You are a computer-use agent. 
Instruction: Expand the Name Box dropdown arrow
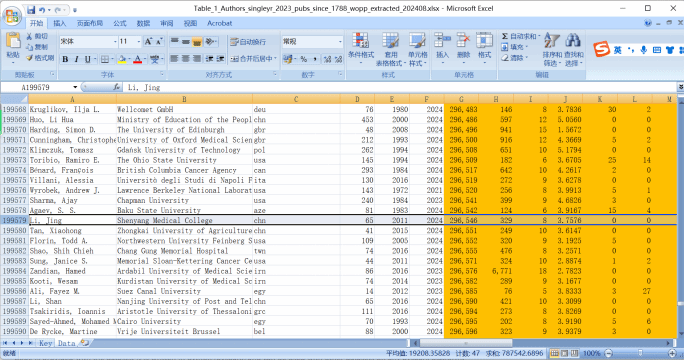point(75,87)
